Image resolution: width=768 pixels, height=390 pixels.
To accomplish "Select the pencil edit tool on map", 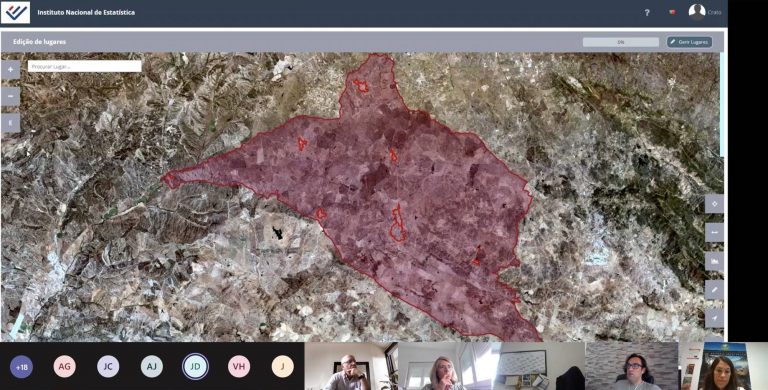I will 714,290.
